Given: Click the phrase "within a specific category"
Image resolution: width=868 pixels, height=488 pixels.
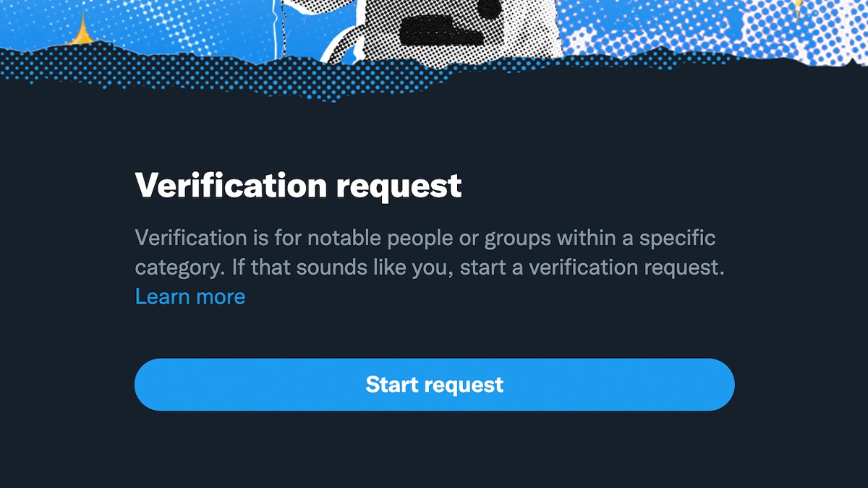Looking at the screenshot, I should coord(425,252).
